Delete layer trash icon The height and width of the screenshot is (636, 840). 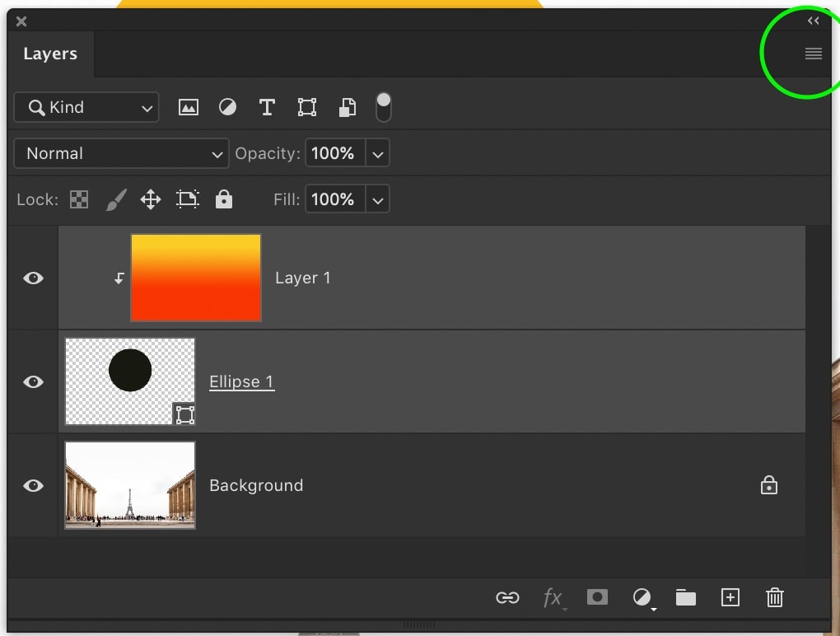click(775, 597)
